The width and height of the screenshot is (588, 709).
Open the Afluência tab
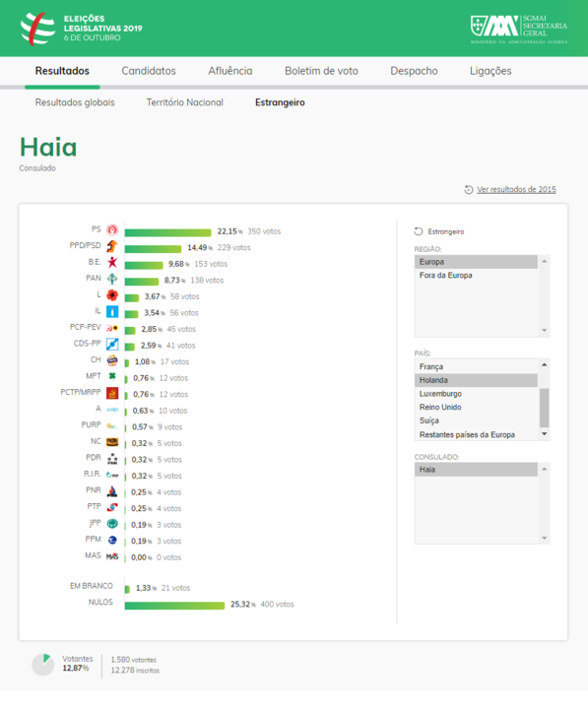tap(230, 71)
